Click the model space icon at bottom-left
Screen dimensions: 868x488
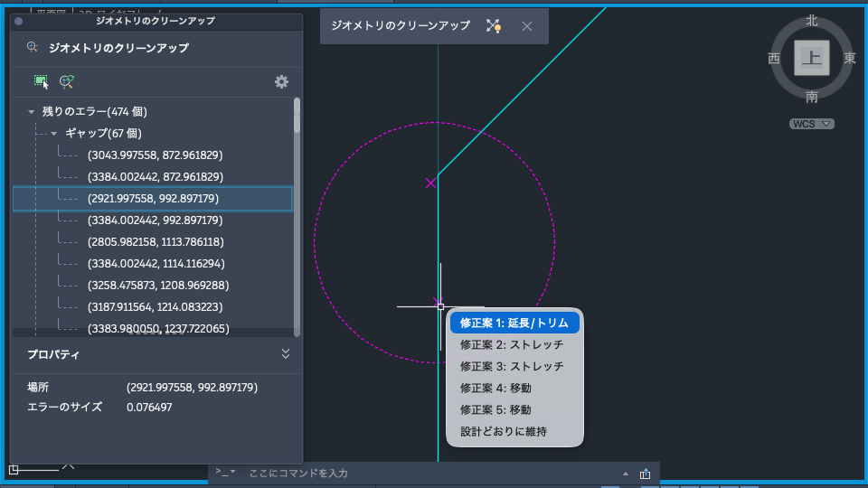[x=14, y=470]
